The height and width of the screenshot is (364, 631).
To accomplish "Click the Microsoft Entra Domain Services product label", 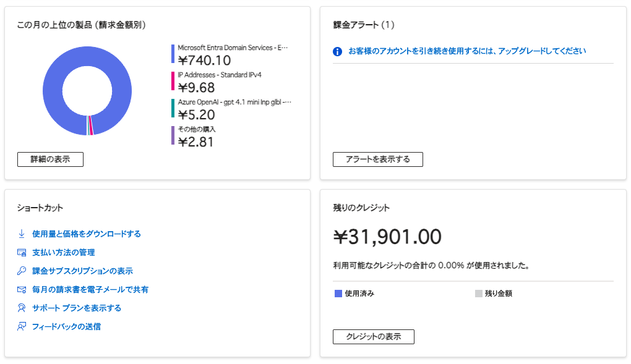I will (233, 48).
